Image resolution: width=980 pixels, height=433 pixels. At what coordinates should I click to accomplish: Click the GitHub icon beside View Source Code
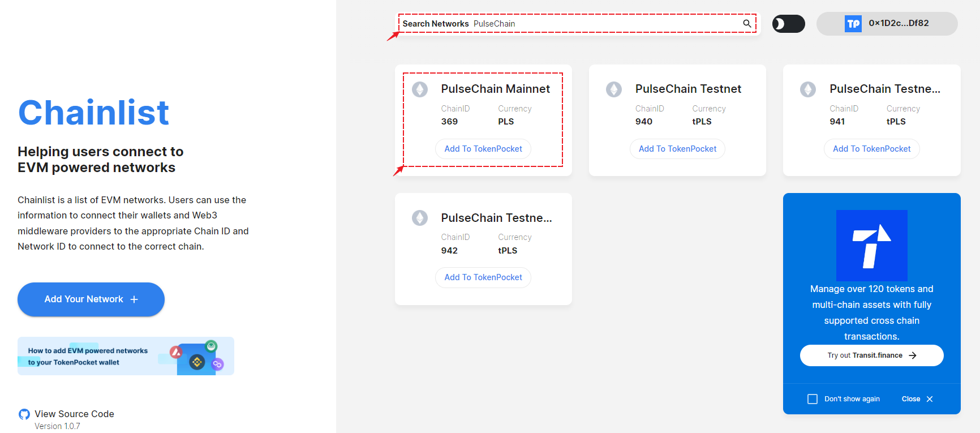[x=24, y=414]
